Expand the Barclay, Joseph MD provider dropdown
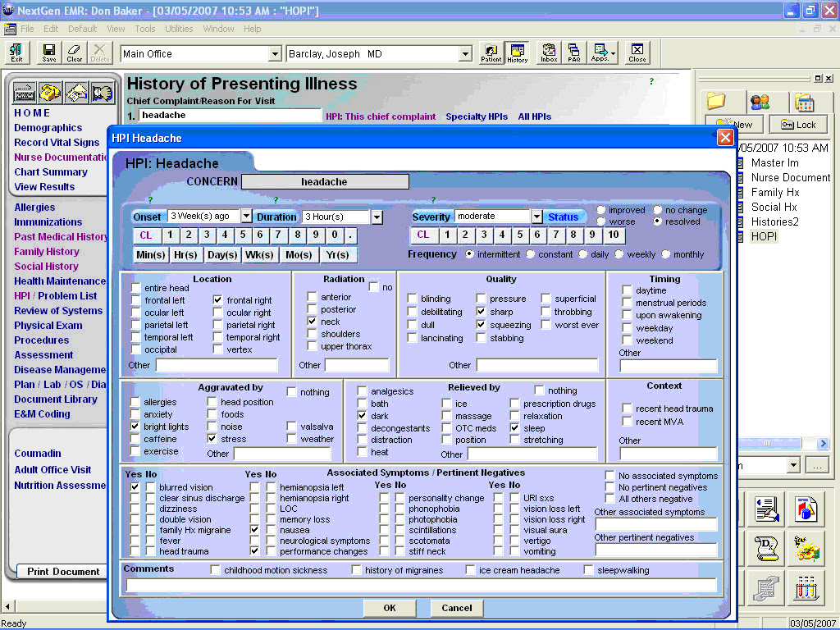Viewport: 840px width, 630px height. [465, 53]
